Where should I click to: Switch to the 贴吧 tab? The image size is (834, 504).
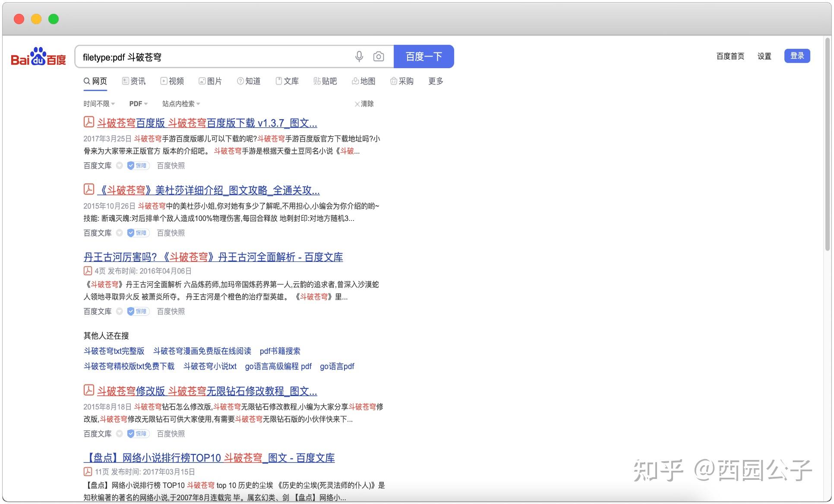tap(325, 81)
